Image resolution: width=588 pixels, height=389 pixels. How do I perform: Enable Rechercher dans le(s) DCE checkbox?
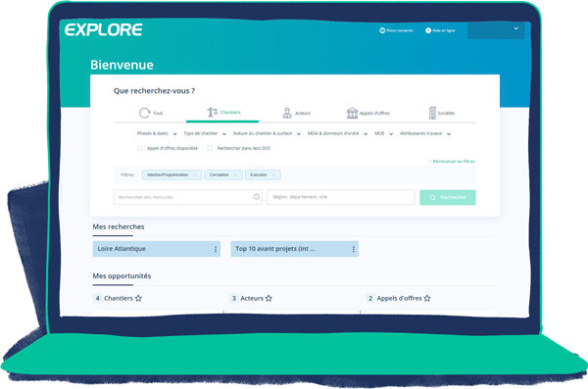point(210,148)
